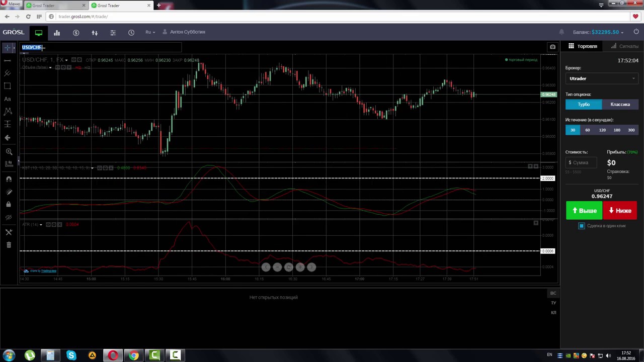Image resolution: width=644 pixels, height=362 pixels.
Task: Open the Utrader broker dropdown
Action: point(602,78)
